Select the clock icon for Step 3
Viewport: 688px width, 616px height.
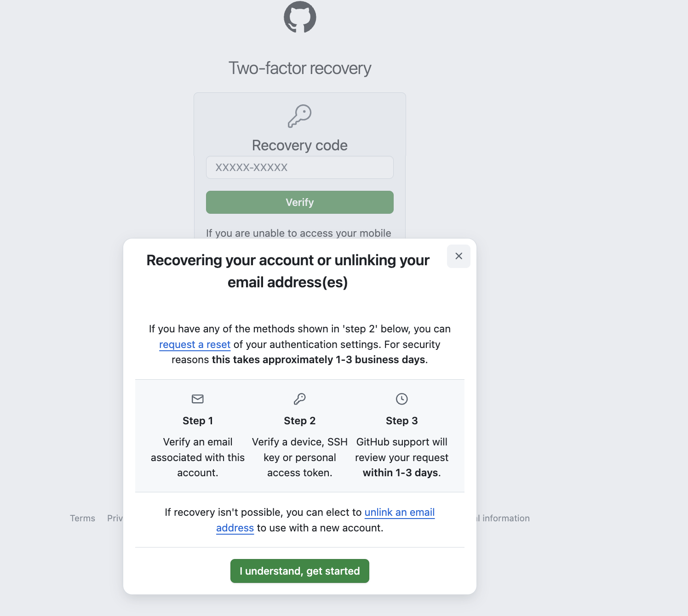(402, 399)
